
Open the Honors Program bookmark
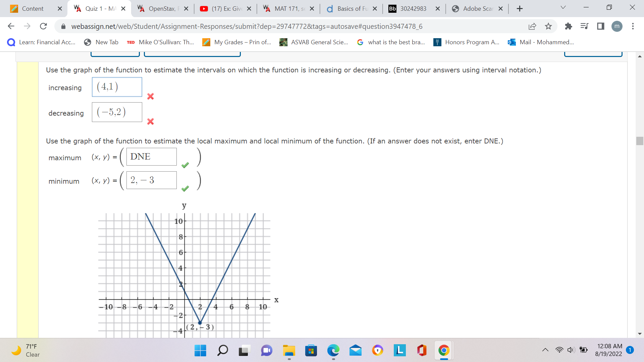pyautogui.click(x=466, y=42)
